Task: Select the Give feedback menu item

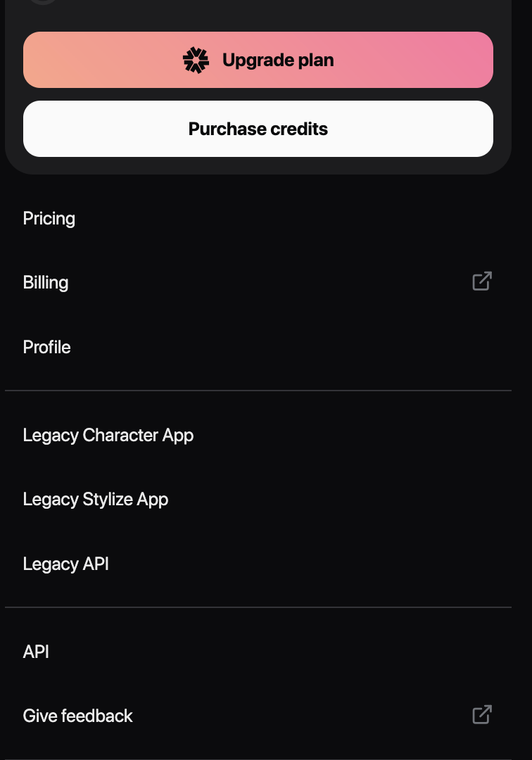Action: click(x=258, y=716)
